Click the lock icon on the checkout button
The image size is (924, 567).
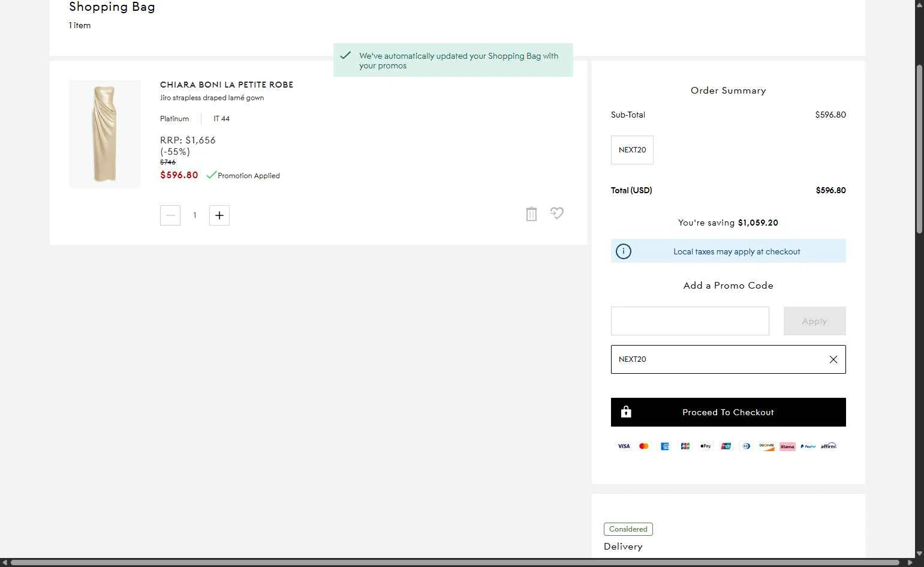(x=626, y=412)
